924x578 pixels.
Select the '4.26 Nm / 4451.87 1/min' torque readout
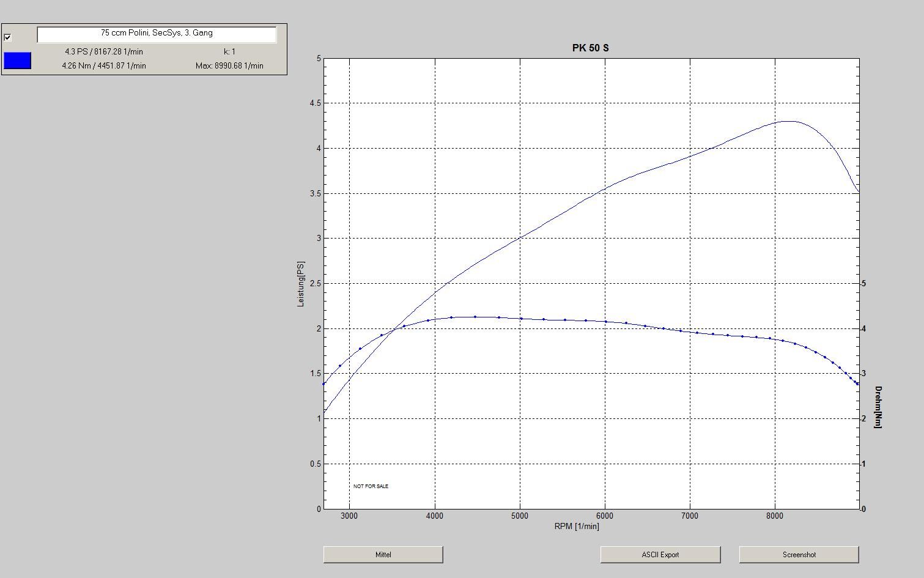[104, 65]
